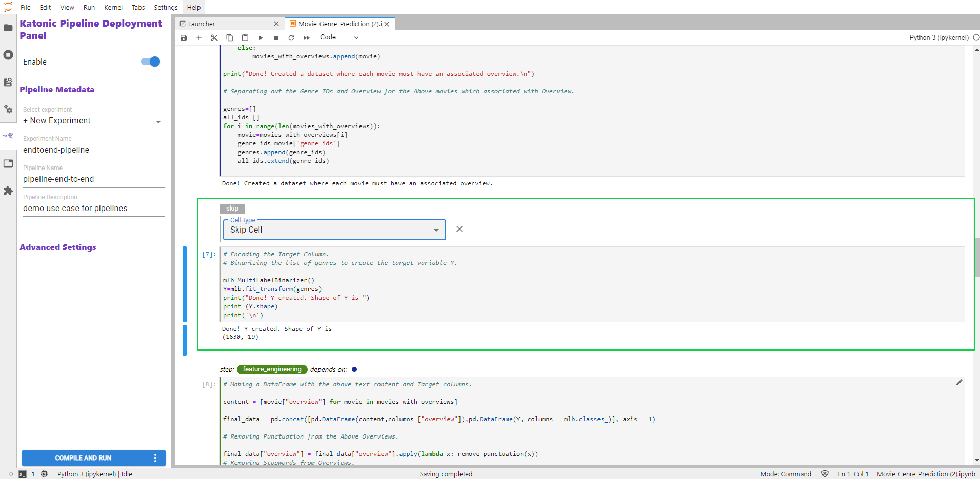Open the Table of Contents sidebar icon

(x=8, y=82)
